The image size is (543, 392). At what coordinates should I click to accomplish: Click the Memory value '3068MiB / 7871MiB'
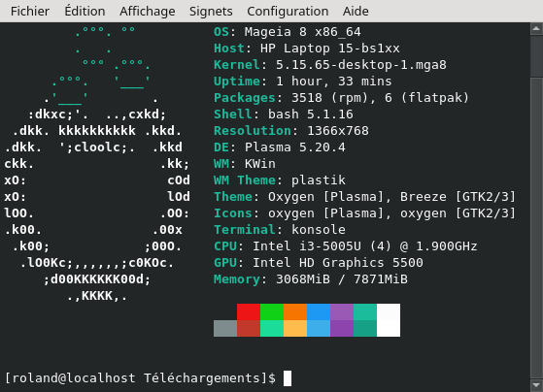click(342, 279)
